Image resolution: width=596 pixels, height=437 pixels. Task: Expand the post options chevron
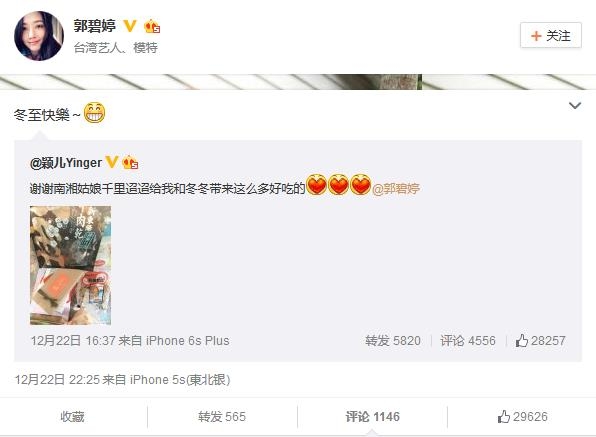575,106
